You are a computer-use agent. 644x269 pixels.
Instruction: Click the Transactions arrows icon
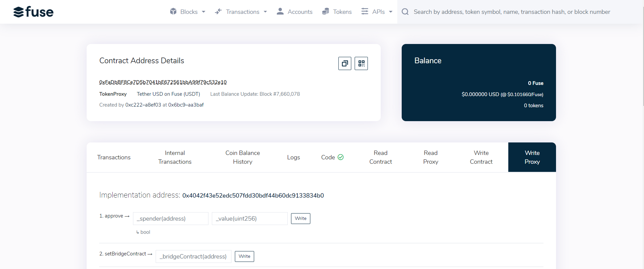point(218,12)
